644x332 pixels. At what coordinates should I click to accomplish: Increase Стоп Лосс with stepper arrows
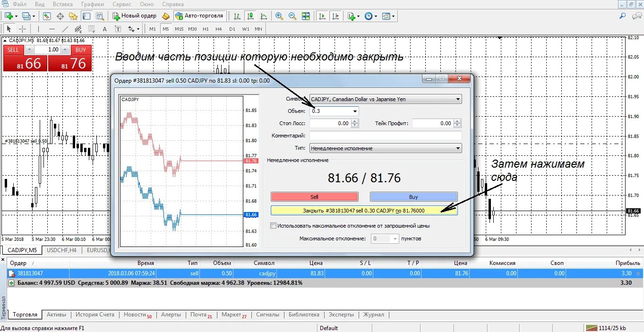point(355,121)
